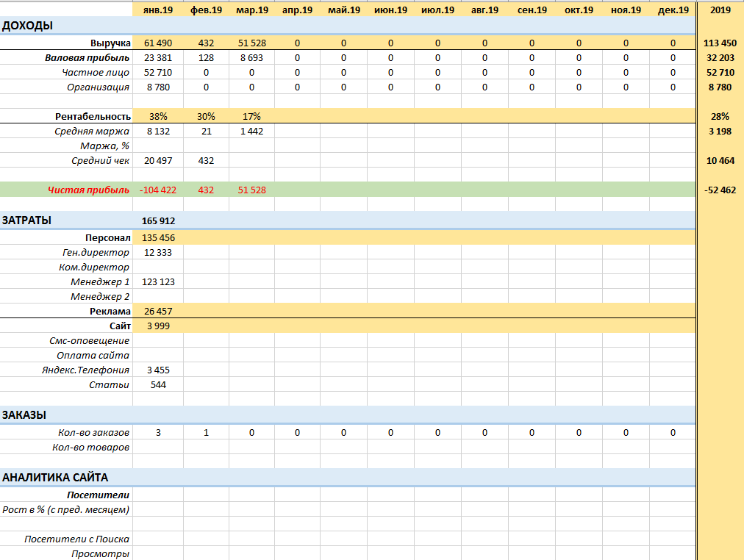Select the Валовая прибыль row label
Image resolution: width=744 pixels, height=560 pixels.
87,58
